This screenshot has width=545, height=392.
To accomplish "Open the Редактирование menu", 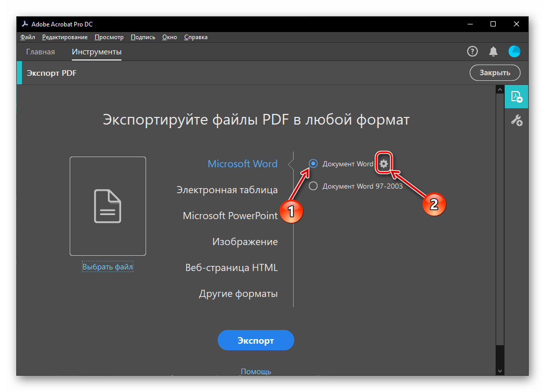I will pos(65,37).
